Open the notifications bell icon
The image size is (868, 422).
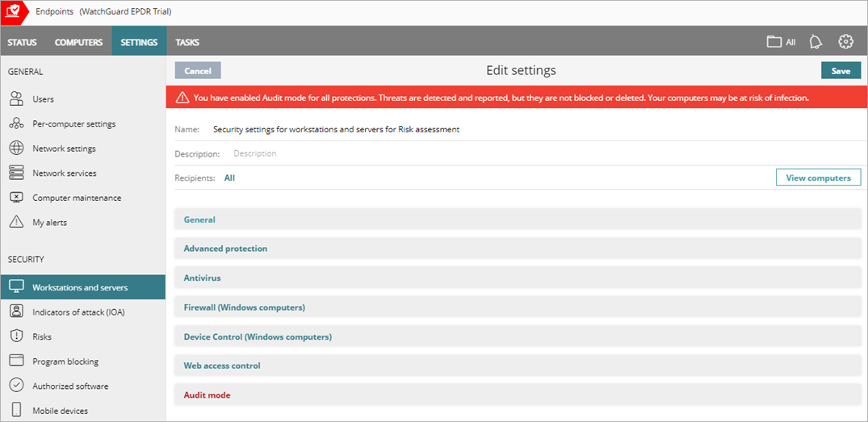coord(816,42)
